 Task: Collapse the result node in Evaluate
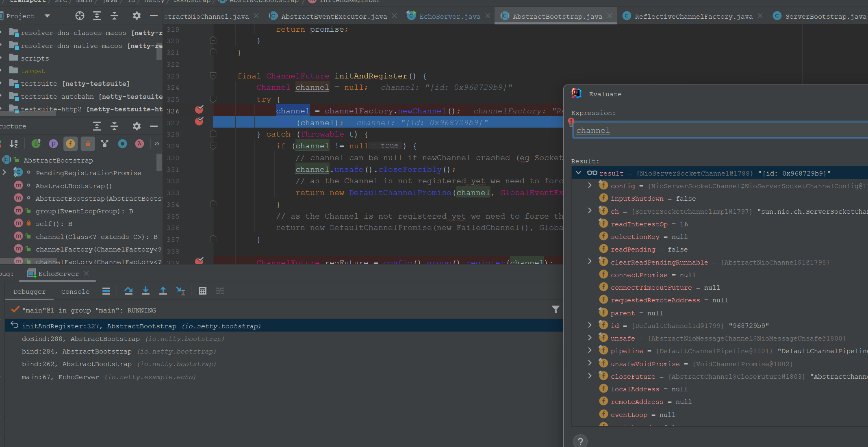click(578, 173)
